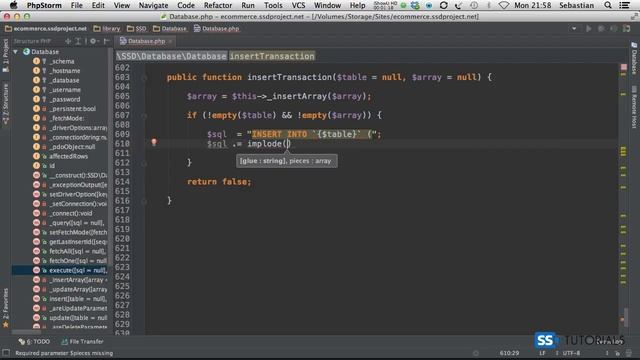Open the File Transfer tool window
This screenshot has width=640, height=360.
(82, 342)
